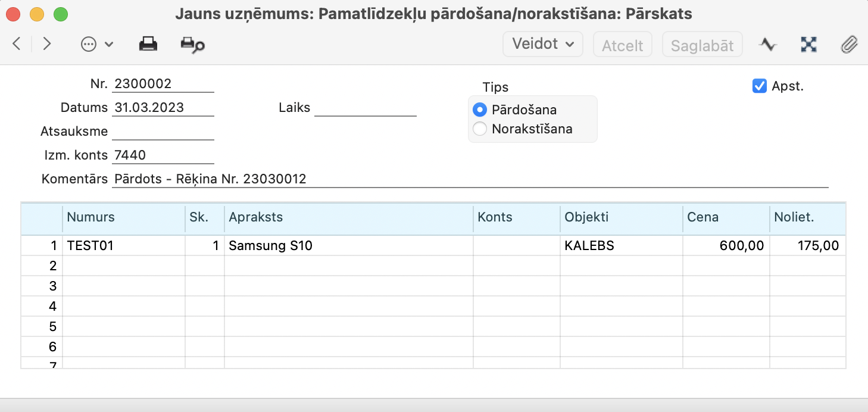Go to the next record arrow
The image size is (868, 412).
pyautogui.click(x=47, y=44)
